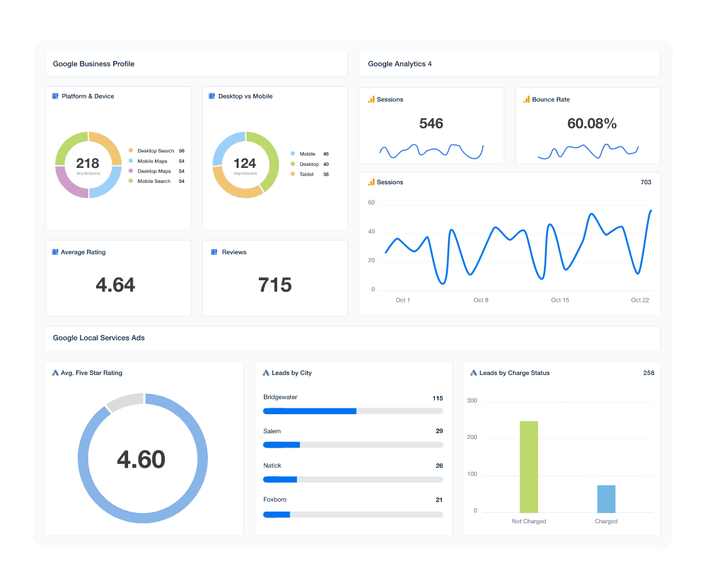Click the Average Rating widget icon
Viewport: 706px width, 588px height.
54,252
